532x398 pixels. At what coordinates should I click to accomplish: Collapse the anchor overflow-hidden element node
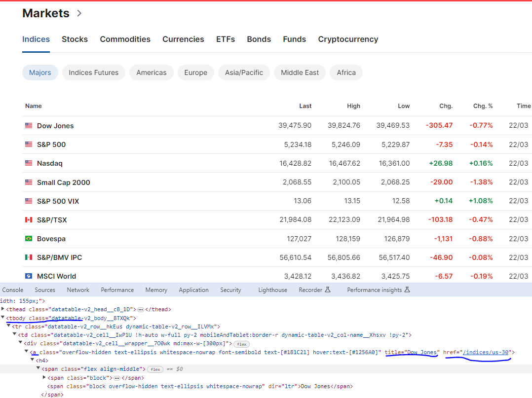click(27, 352)
